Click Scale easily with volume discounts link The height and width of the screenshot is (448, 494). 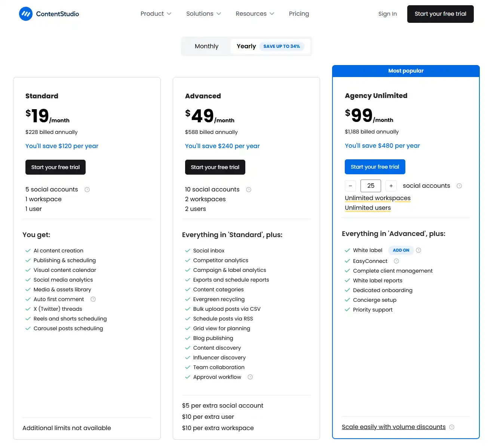click(394, 427)
